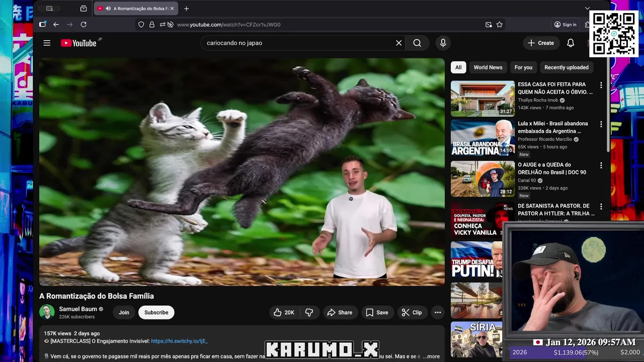Click the video title 'A Romantização do Bolsa Família'
The image size is (644, 362).
(x=97, y=296)
